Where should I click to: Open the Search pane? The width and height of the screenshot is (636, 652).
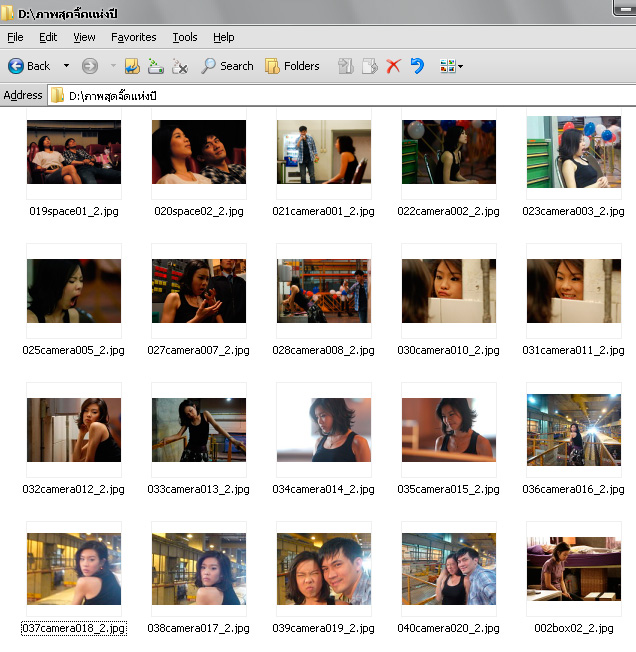tap(227, 66)
